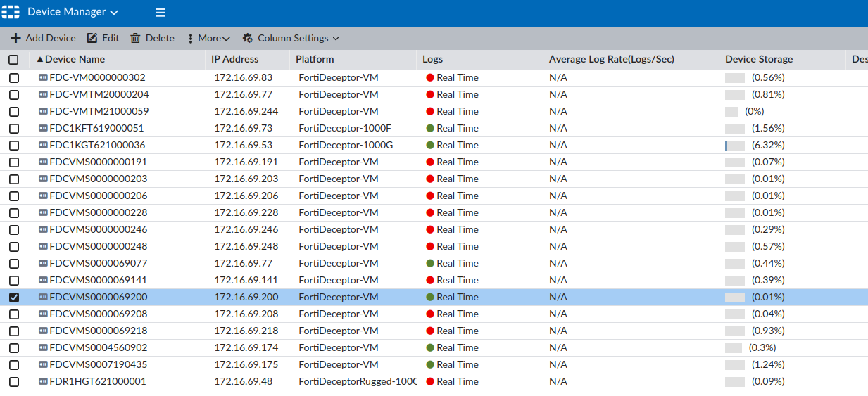Select device name FDCVMS0000000248

click(99, 246)
